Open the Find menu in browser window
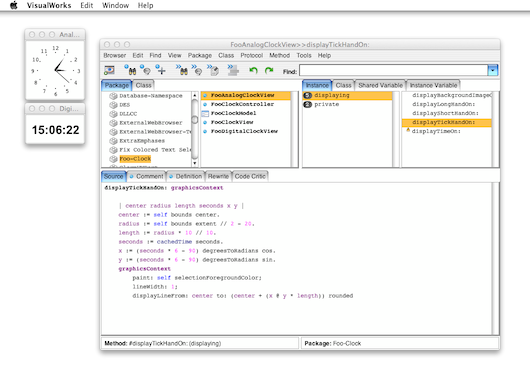The width and height of the screenshot is (530, 385). 155,55
